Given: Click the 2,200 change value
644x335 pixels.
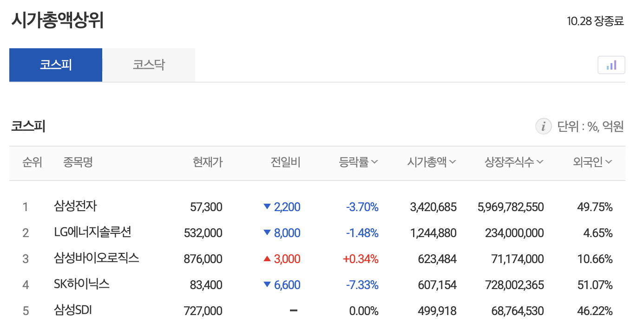Looking at the screenshot, I should click(x=287, y=207).
